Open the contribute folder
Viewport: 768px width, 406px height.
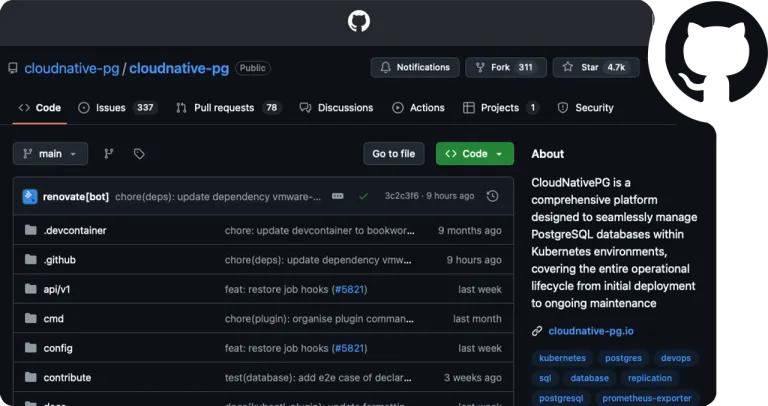coord(67,378)
